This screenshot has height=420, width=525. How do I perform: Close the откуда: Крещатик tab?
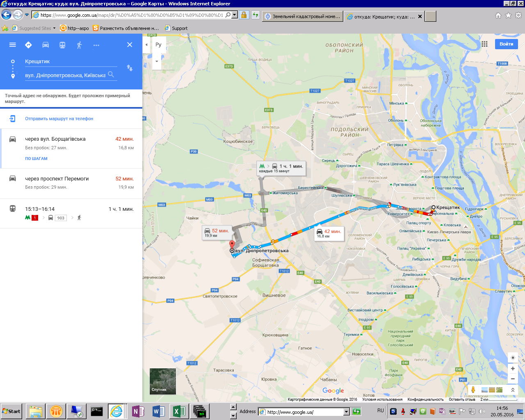420,16
